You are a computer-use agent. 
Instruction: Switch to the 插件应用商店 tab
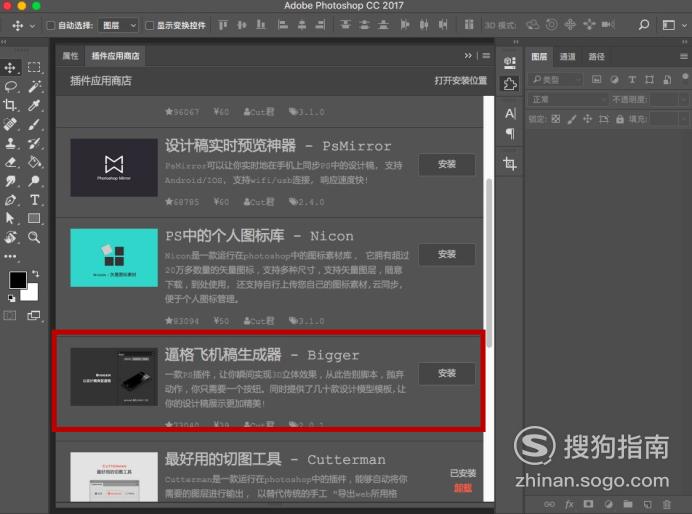coord(115,56)
